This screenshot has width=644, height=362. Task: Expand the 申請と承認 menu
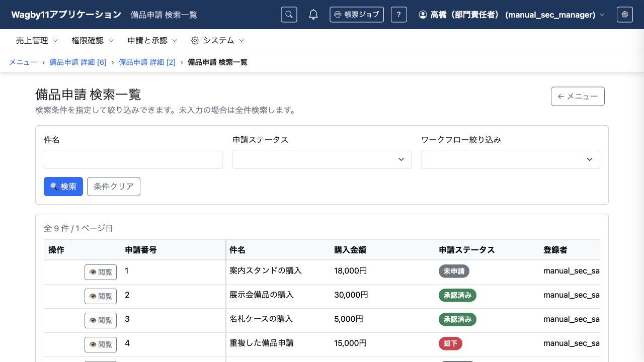[x=152, y=40]
